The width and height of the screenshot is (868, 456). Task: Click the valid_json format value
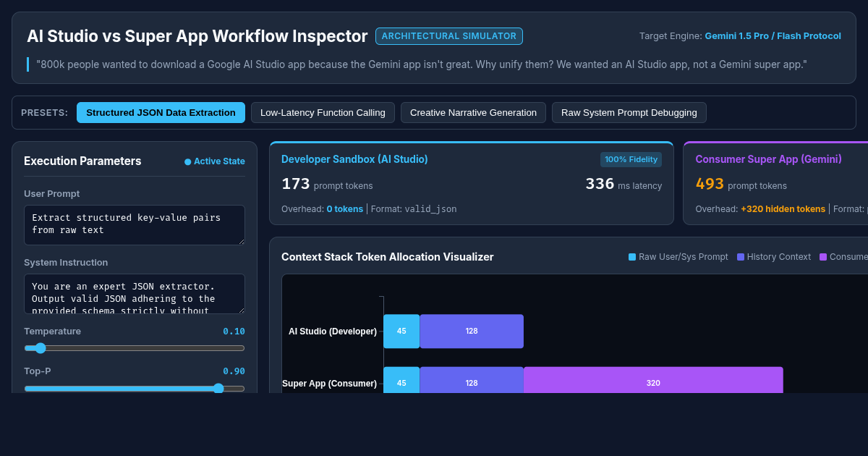[x=430, y=208]
